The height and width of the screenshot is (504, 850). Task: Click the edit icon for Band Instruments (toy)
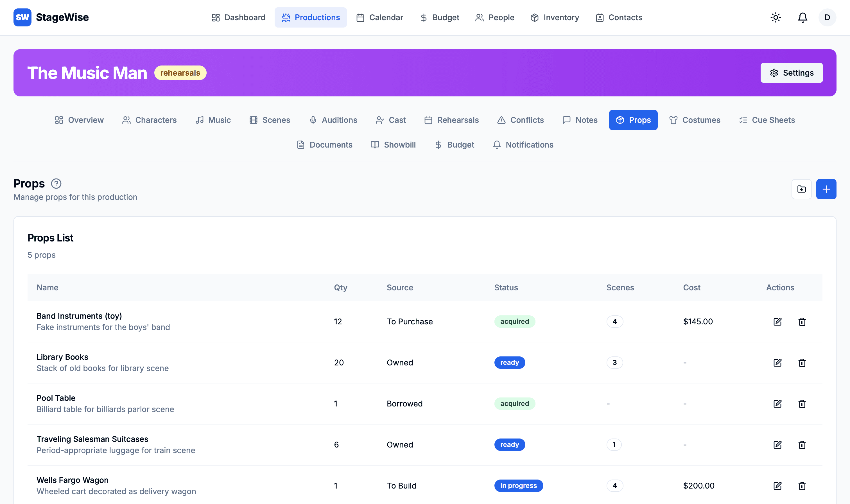coord(777,322)
